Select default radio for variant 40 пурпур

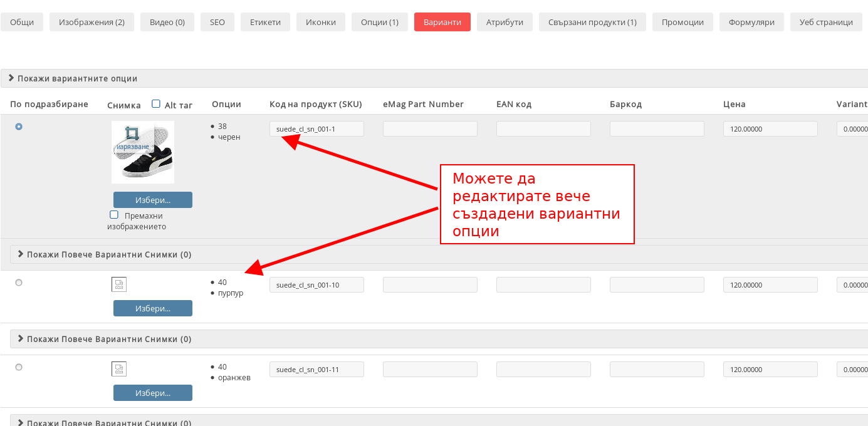click(x=19, y=283)
